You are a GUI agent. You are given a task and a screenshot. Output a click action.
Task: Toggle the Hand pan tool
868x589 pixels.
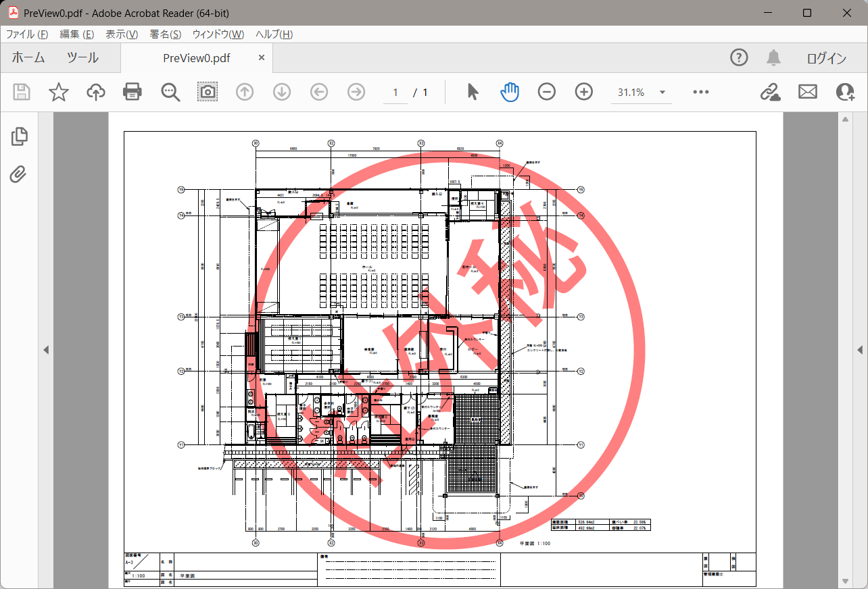[x=509, y=93]
